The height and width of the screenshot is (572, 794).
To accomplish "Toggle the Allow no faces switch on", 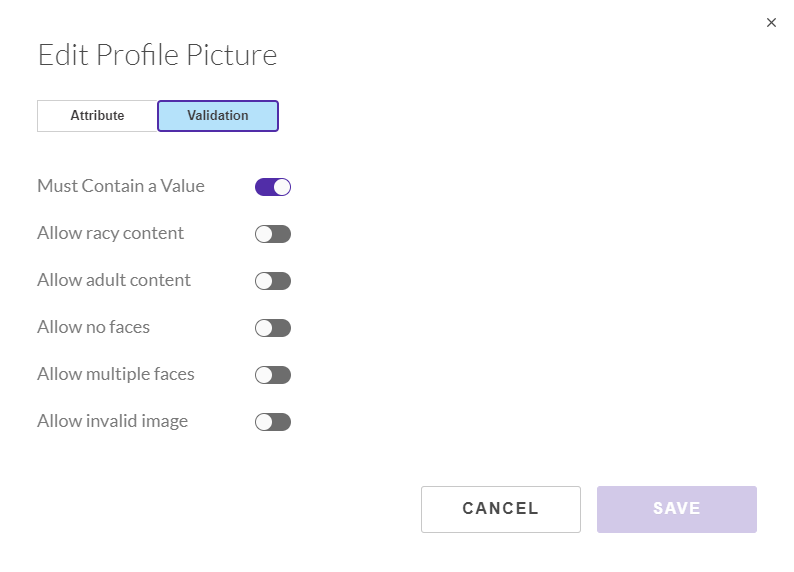I will click(273, 328).
